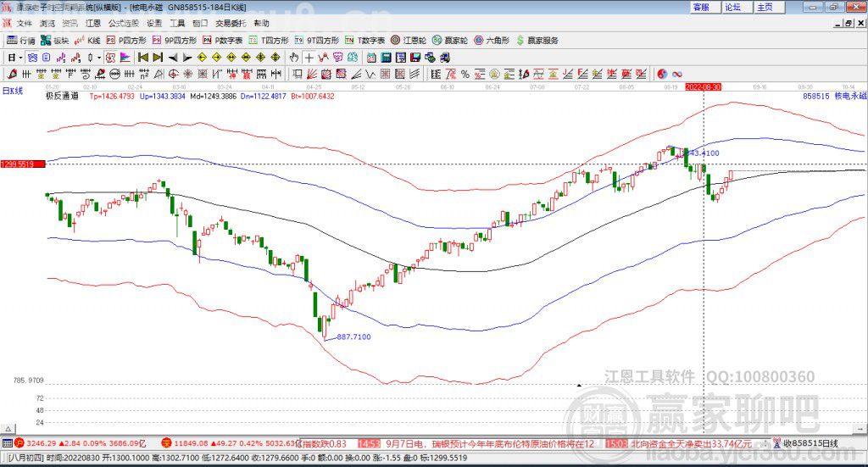Viewport: 868px width, 467px height.
Task: Open the 设置 menu
Action: click(x=154, y=23)
